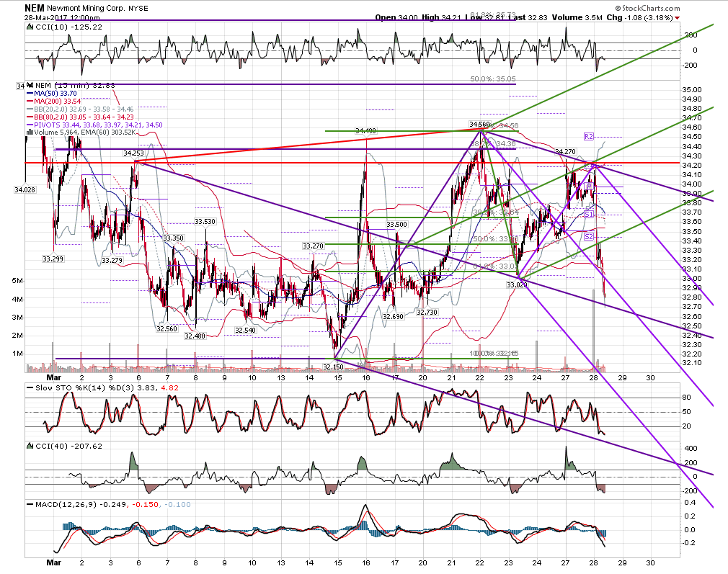
Task: Open the StockCharts.com copyright link
Action: (648, 8)
